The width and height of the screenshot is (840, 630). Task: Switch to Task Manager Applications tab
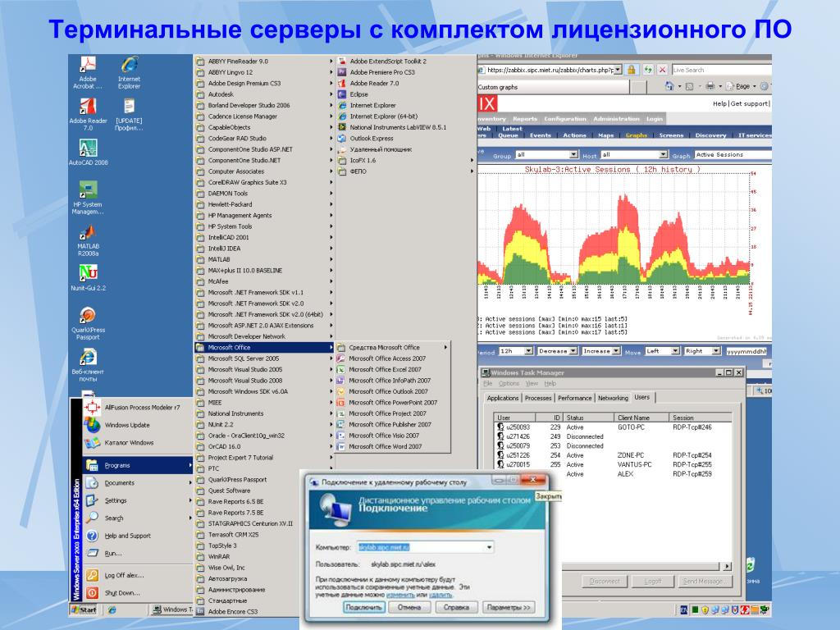point(503,398)
